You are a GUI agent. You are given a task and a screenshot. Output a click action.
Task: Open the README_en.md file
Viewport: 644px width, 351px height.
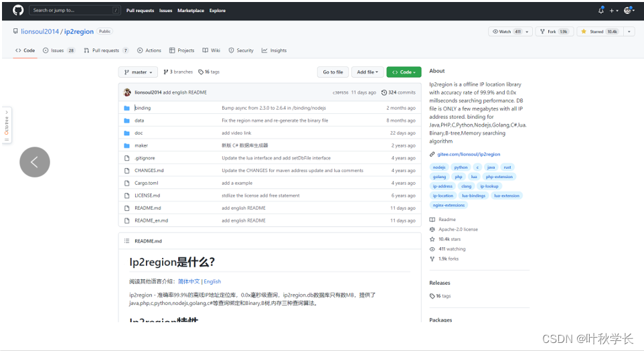click(151, 220)
